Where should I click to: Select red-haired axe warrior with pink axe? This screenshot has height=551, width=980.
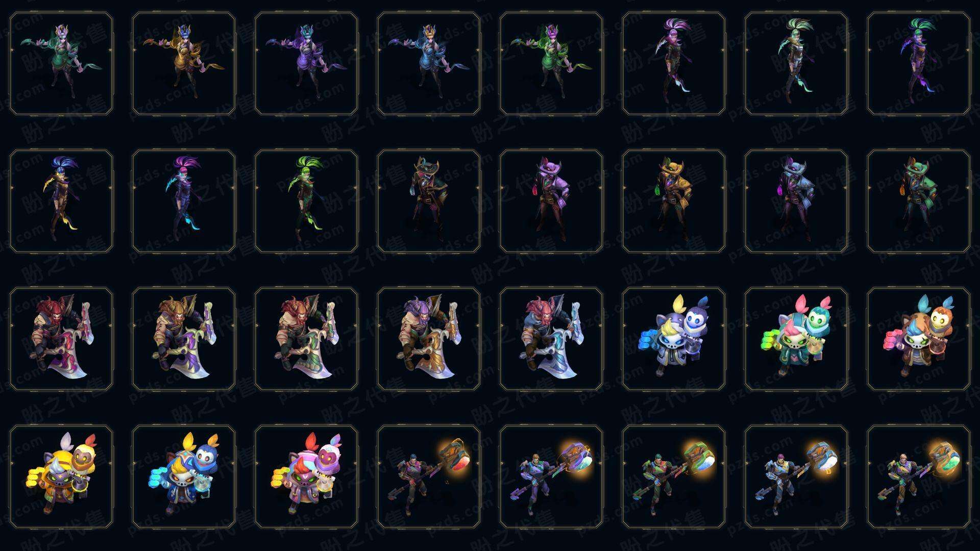(61, 339)
